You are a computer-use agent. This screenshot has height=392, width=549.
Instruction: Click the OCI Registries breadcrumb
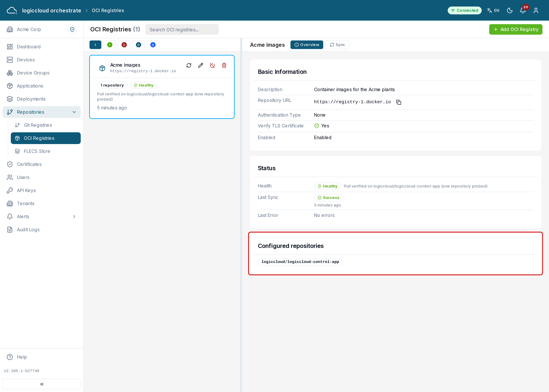click(x=108, y=10)
